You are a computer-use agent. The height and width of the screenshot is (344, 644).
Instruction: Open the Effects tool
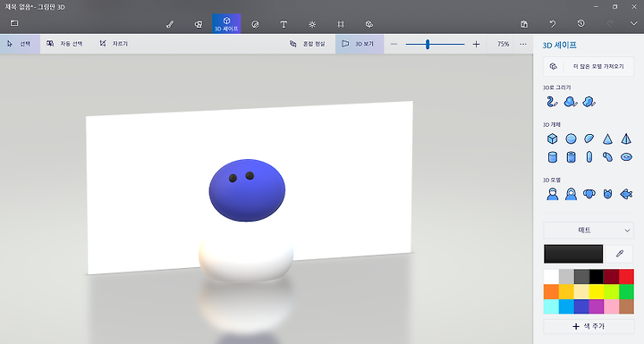click(312, 24)
